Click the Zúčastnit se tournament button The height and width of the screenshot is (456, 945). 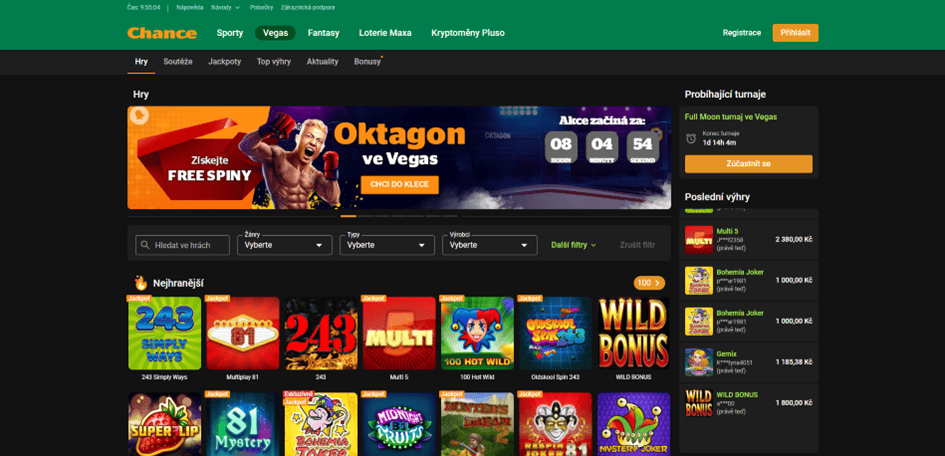[x=749, y=164]
